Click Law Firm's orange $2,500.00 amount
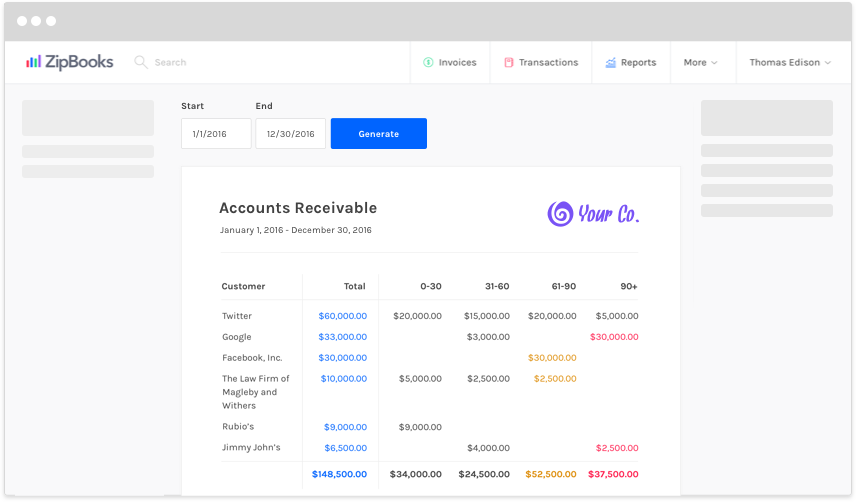 click(555, 379)
